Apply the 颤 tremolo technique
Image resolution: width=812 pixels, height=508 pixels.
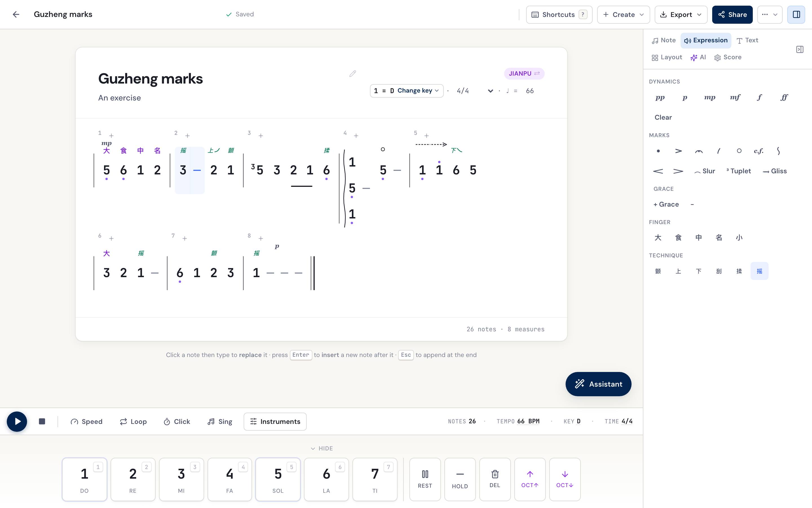pyautogui.click(x=658, y=271)
